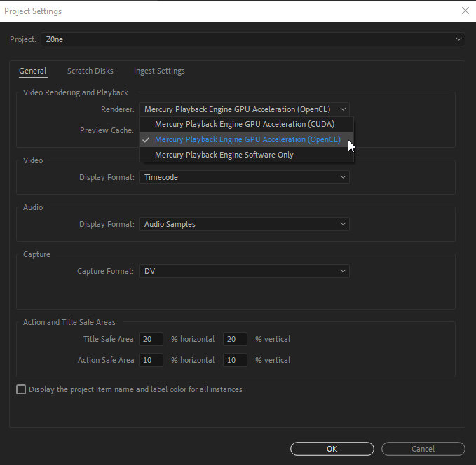Click the Title Safe Area horizontal field

tap(151, 339)
